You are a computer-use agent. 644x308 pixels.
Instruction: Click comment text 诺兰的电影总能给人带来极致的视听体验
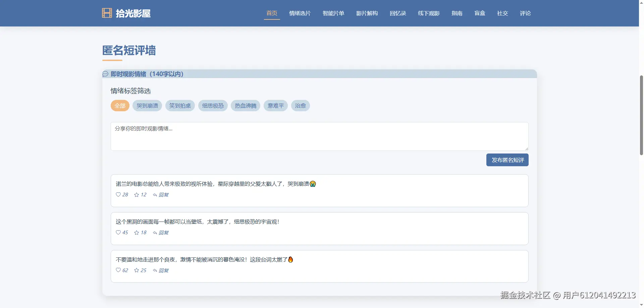click(x=164, y=184)
